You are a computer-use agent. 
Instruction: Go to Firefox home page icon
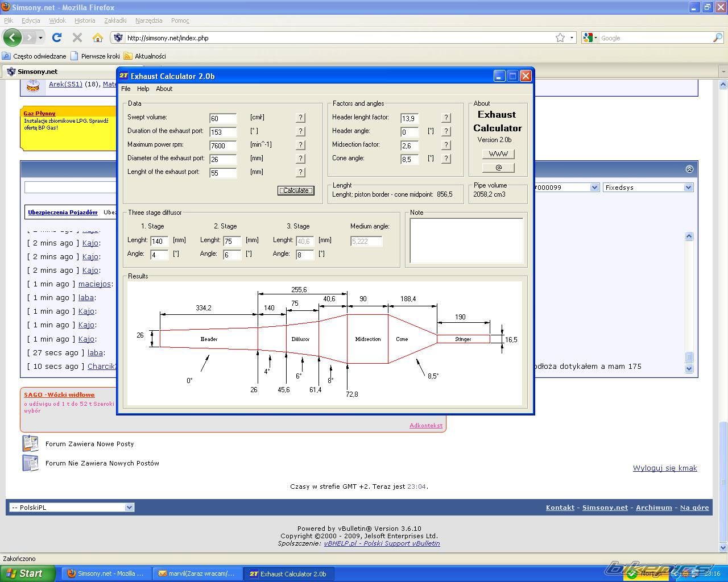98,38
